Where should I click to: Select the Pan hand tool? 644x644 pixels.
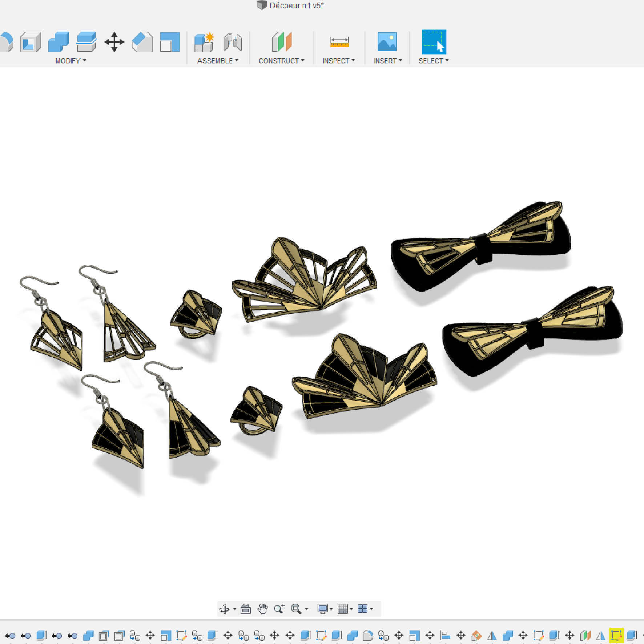pyautogui.click(x=262, y=609)
